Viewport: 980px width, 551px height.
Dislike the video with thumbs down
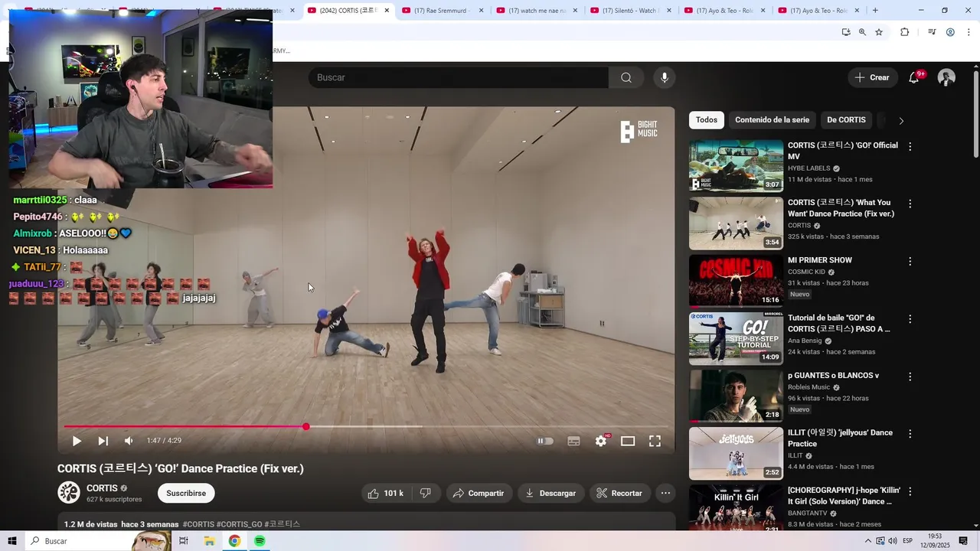point(426,494)
